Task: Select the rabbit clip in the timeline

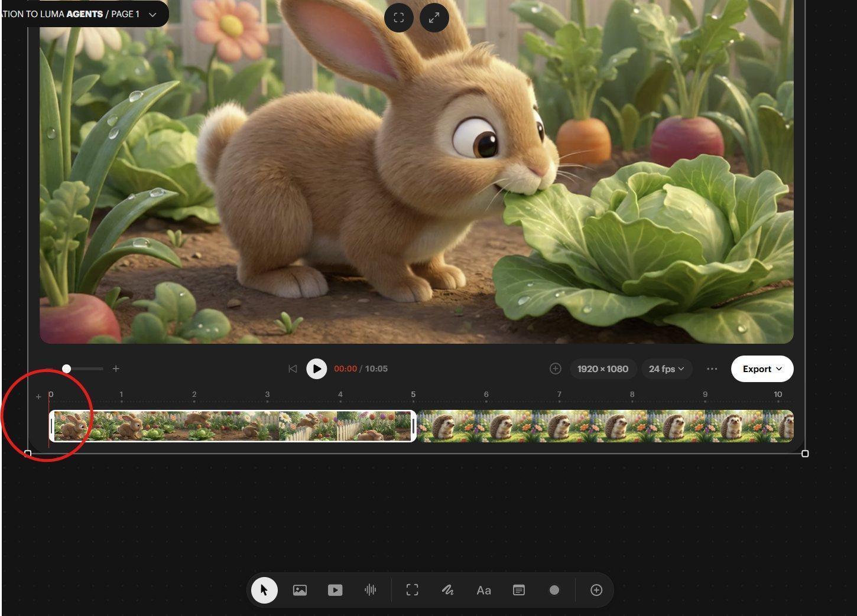Action: [233, 426]
